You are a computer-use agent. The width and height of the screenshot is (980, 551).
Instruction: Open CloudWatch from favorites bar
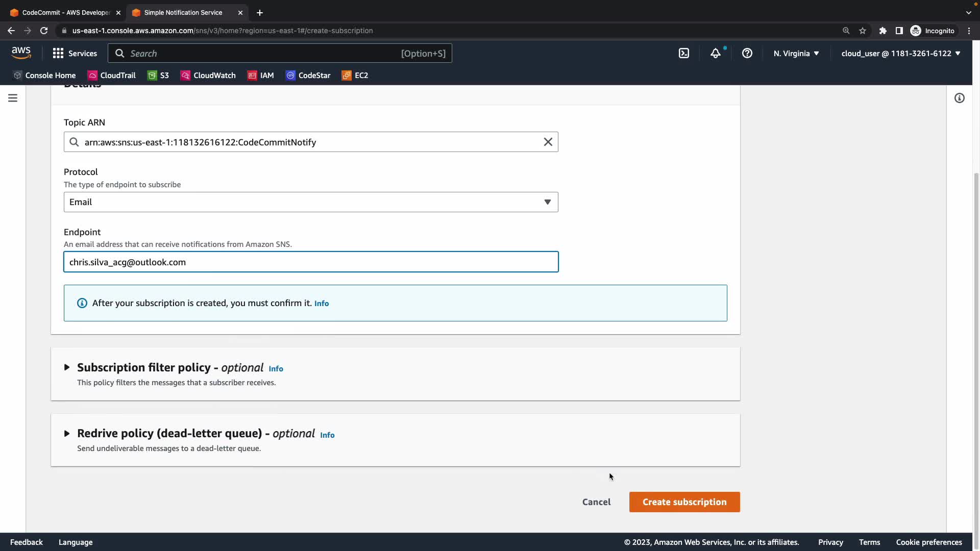click(x=208, y=76)
